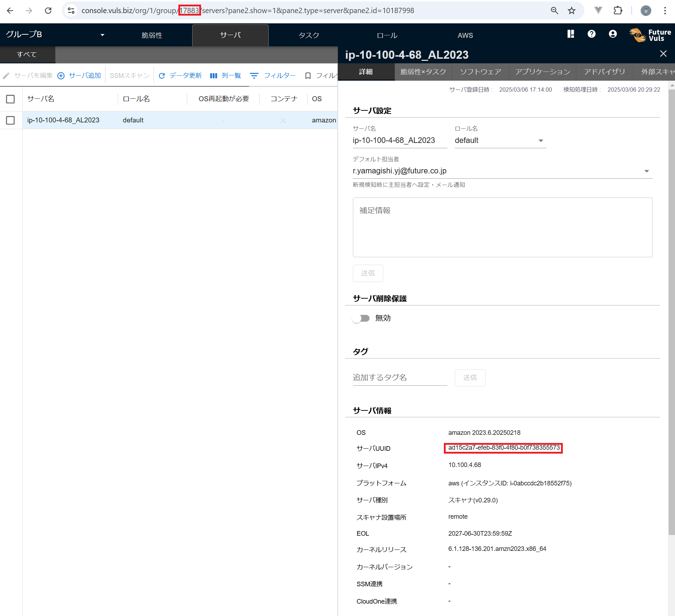This screenshot has width=675, height=616.
Task: Open the ソフトウェア tab in detail pane
Action: [480, 72]
